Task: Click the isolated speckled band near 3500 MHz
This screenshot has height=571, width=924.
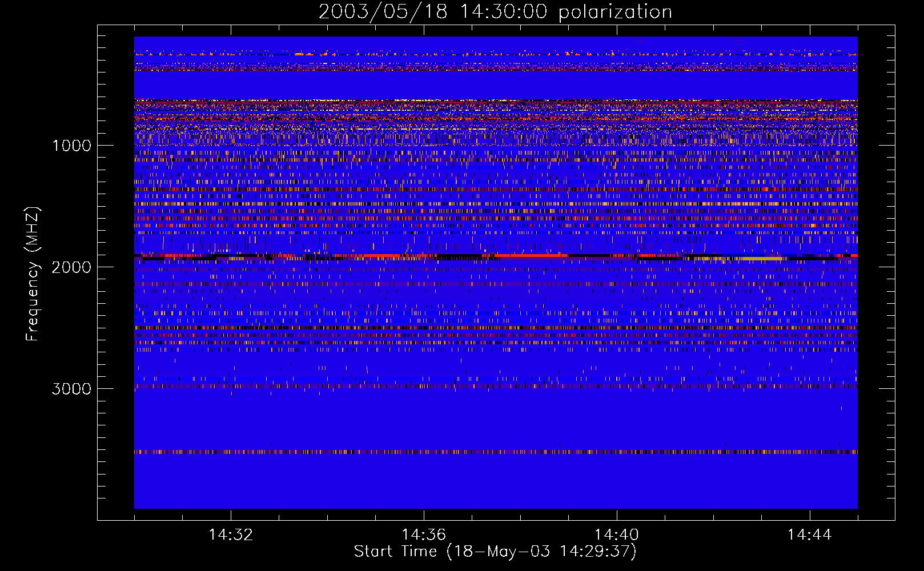Action: click(x=496, y=452)
